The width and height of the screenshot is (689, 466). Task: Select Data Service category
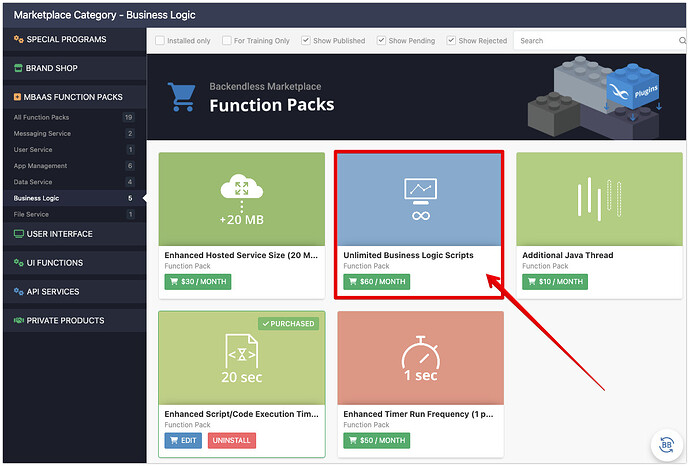click(74, 182)
